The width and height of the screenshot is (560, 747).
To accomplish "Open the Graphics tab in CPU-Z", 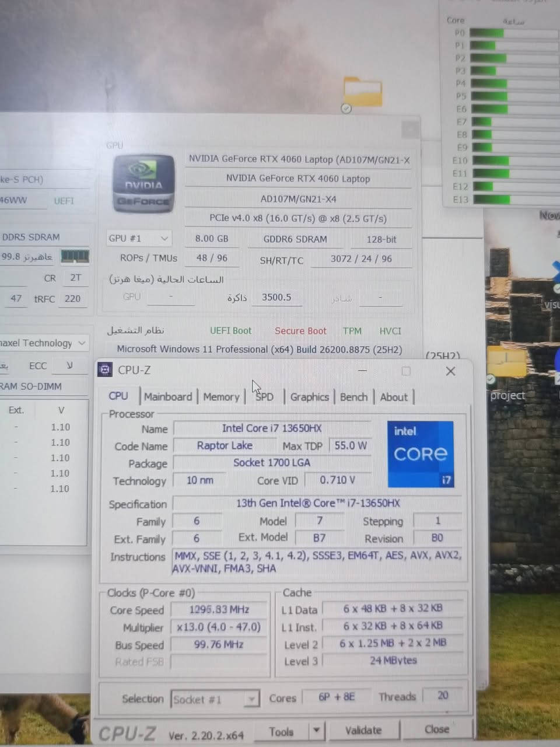I will 310,397.
